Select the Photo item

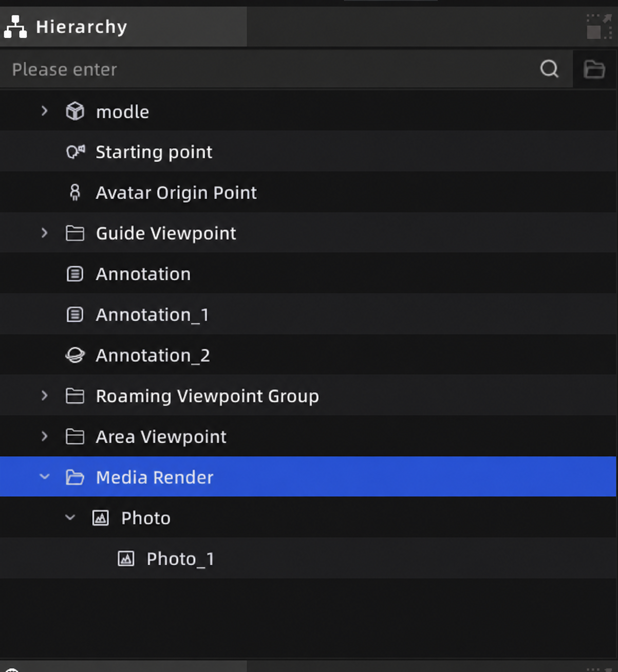click(308, 518)
